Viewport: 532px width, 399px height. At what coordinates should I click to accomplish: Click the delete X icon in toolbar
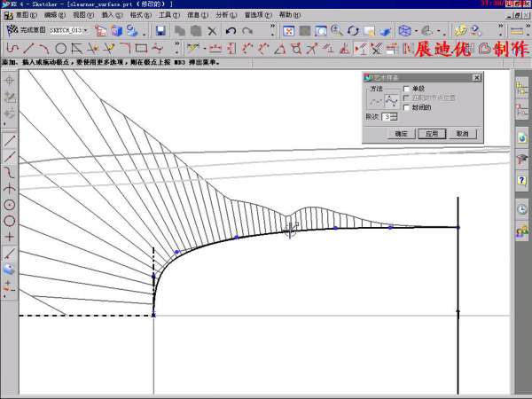(211, 31)
